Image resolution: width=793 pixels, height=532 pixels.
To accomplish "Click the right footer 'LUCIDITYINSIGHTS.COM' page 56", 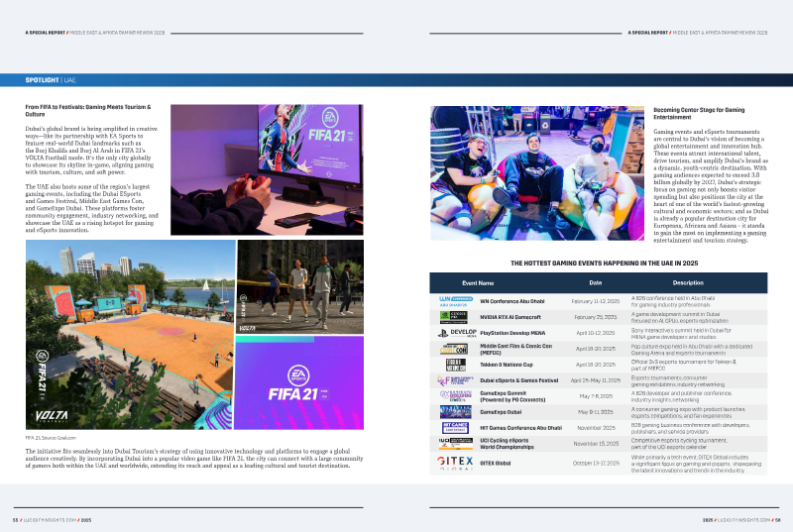I will click(743, 520).
